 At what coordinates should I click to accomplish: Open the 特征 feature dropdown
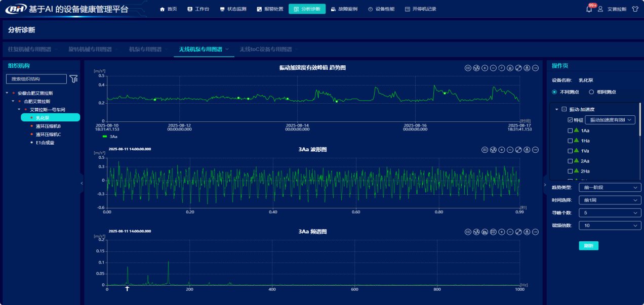pos(610,120)
